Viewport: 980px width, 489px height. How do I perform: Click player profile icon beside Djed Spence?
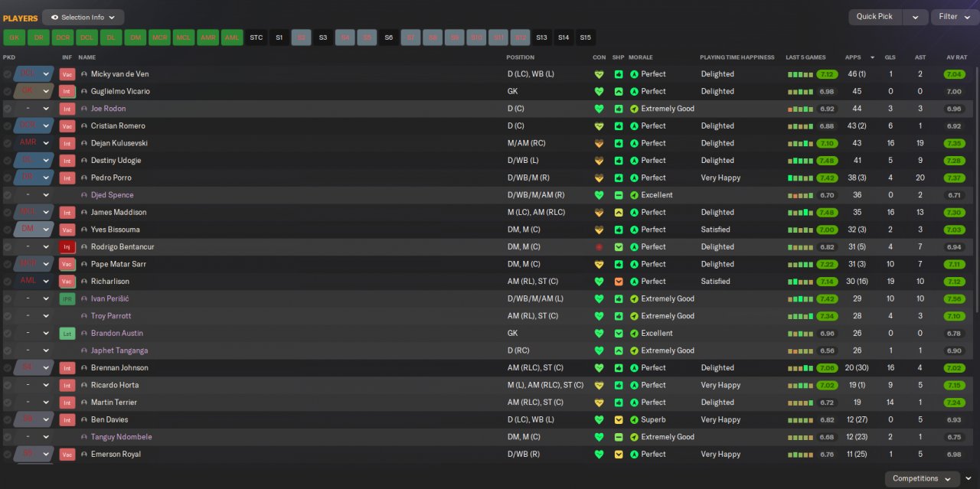(84, 195)
